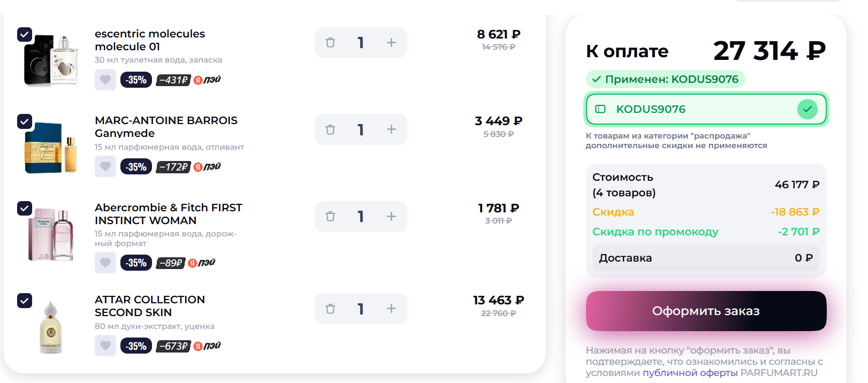The height and width of the screenshot is (383, 868).
Task: Click Оформить заказ button
Action: pyautogui.click(x=706, y=311)
